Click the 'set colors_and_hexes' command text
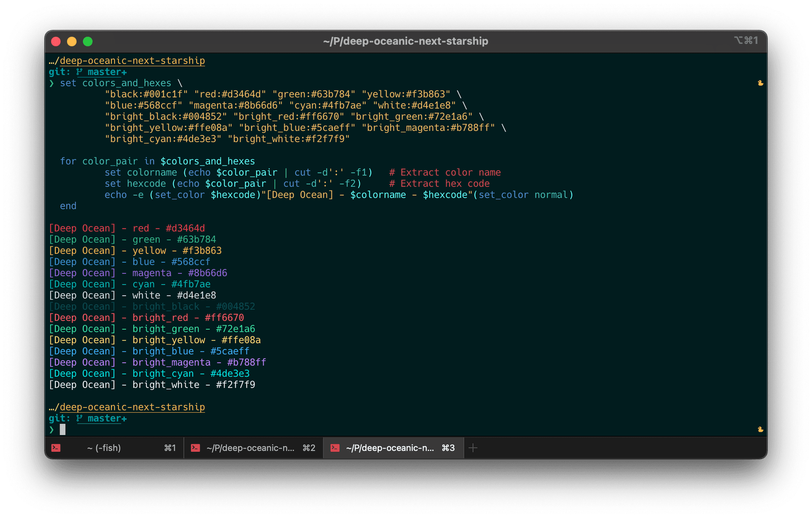The image size is (812, 518). click(x=115, y=83)
